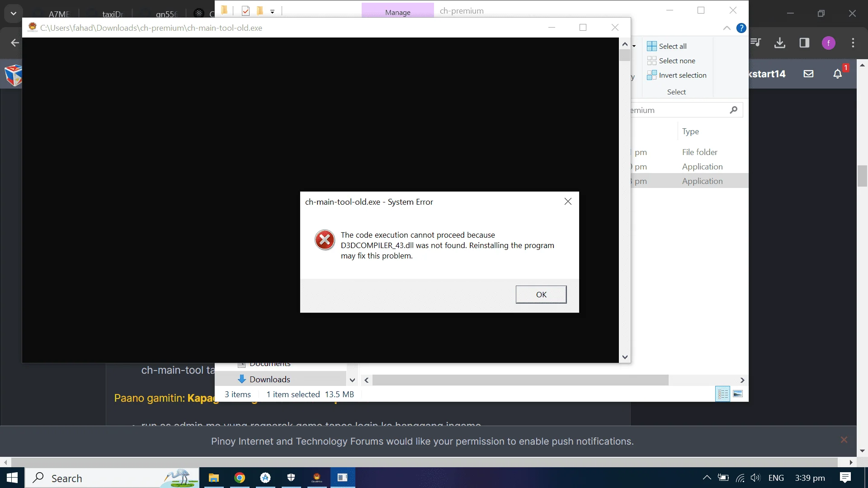Click the forum site logo
This screenshot has width=868, height=488.
pyautogui.click(x=13, y=75)
